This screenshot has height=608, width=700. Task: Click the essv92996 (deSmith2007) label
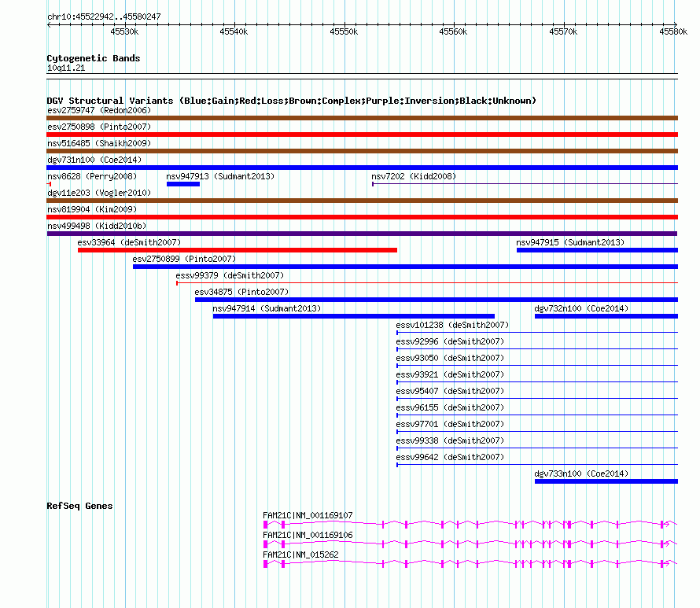coord(450,341)
